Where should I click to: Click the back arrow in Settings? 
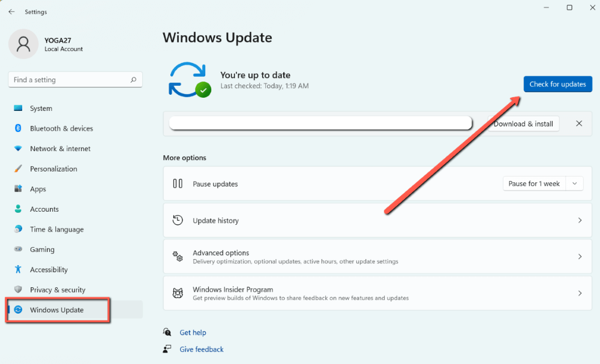click(x=11, y=12)
